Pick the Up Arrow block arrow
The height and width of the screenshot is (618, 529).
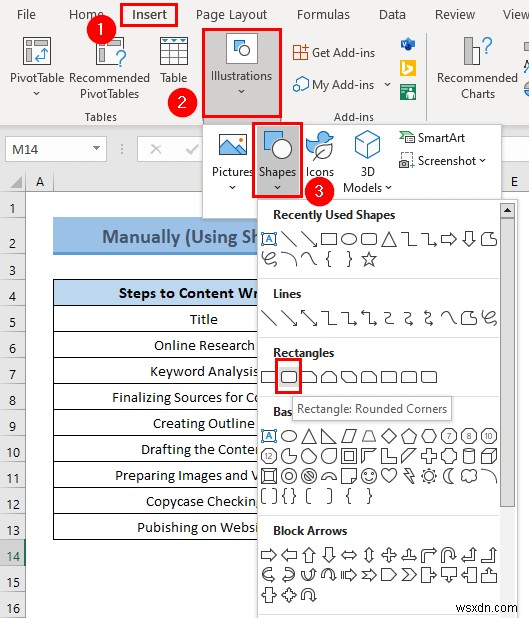pyautogui.click(x=309, y=555)
